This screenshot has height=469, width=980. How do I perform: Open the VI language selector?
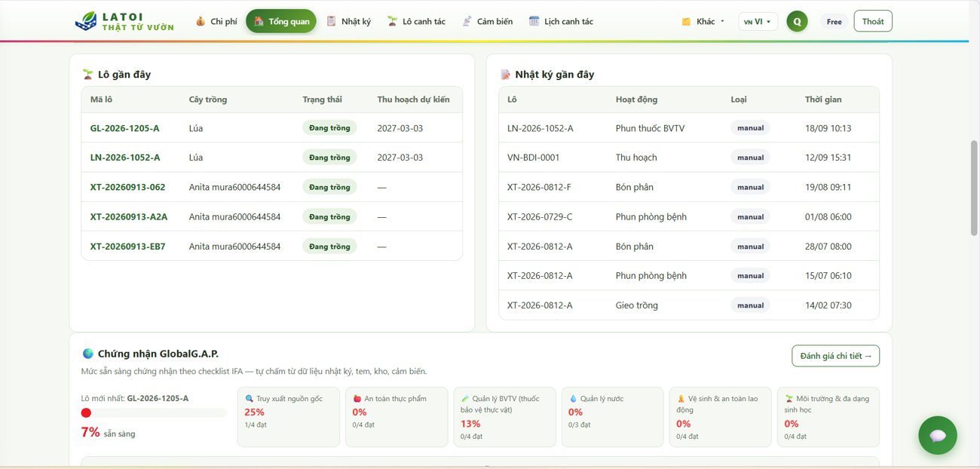(758, 21)
